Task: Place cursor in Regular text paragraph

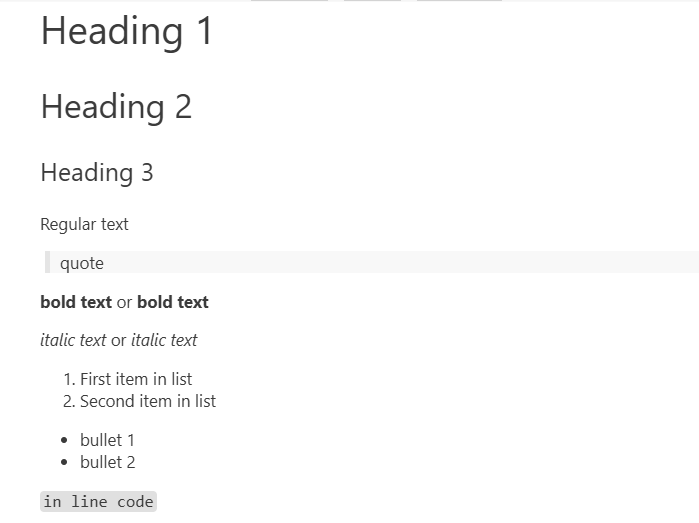Action: coord(84,224)
